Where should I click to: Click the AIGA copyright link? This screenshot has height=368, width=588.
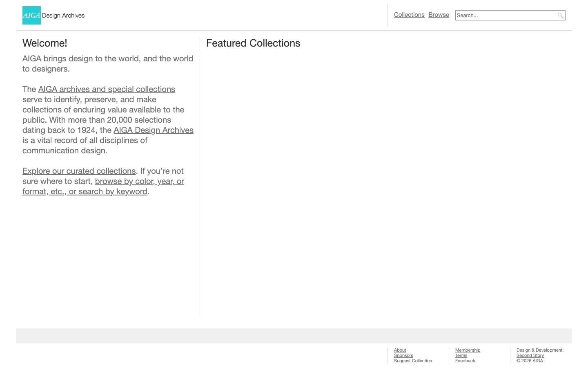[x=538, y=361]
